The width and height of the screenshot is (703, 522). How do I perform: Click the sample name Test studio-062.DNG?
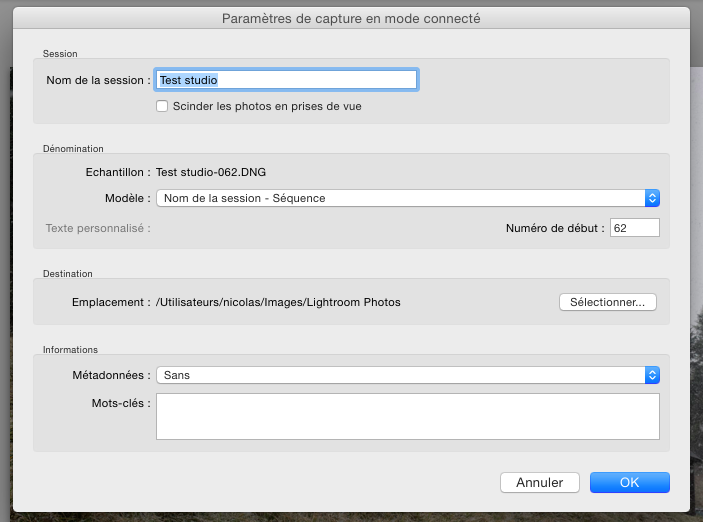[211, 172]
